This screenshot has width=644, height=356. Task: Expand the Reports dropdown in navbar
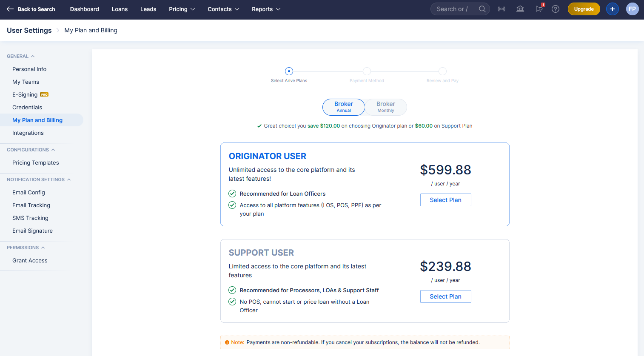pos(266,9)
